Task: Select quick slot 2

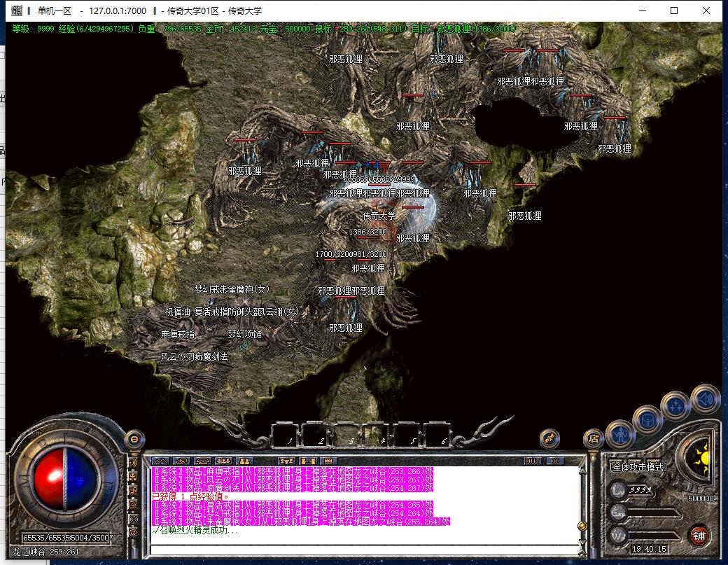Action: click(x=316, y=435)
